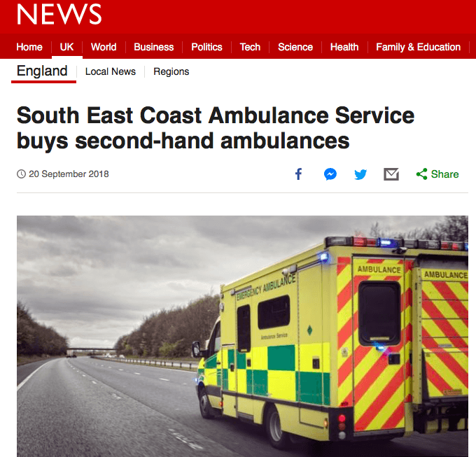Click the BBC NEWS logo
The height and width of the screenshot is (457, 476).
click(x=59, y=14)
